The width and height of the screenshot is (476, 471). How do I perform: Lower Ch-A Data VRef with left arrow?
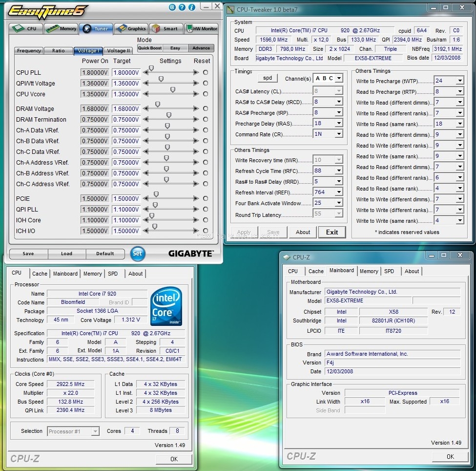point(145,130)
